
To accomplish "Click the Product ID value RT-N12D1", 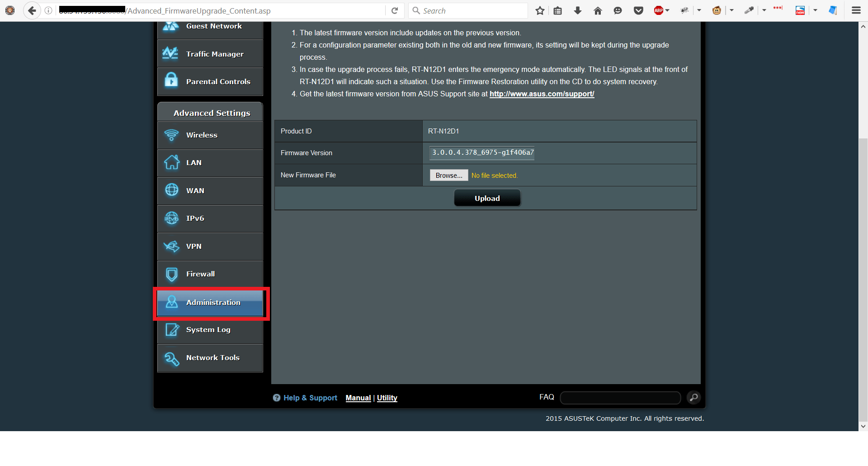I will (x=443, y=131).
